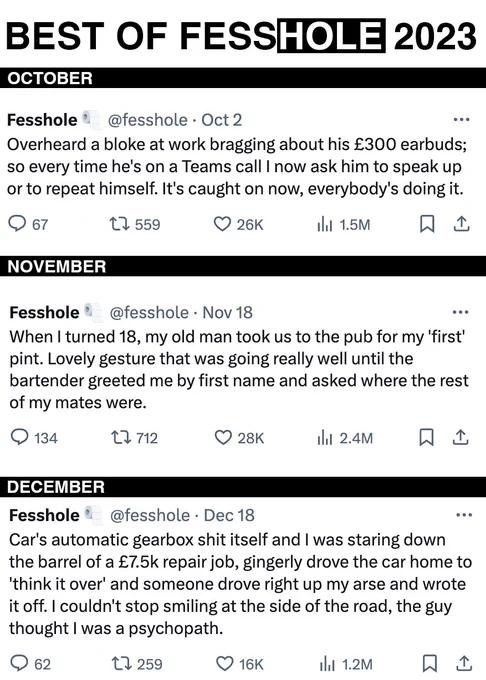Reply to the Nov 18 pub tweet

click(34, 438)
